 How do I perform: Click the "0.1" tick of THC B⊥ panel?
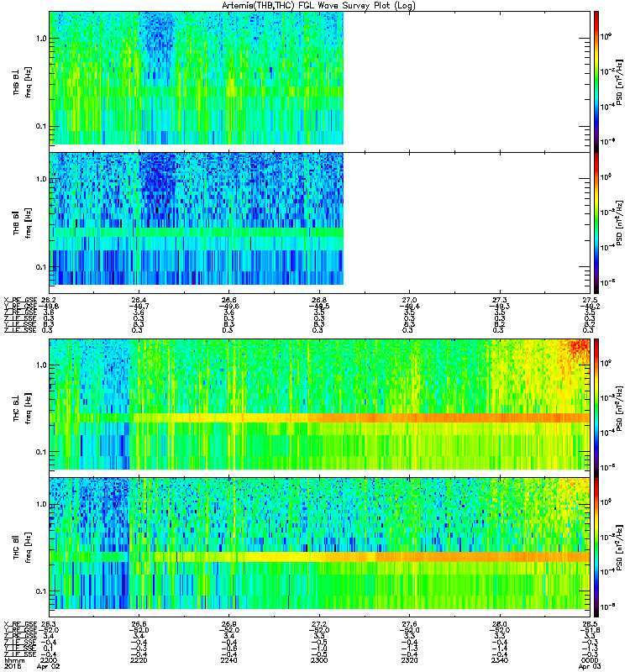click(41, 452)
